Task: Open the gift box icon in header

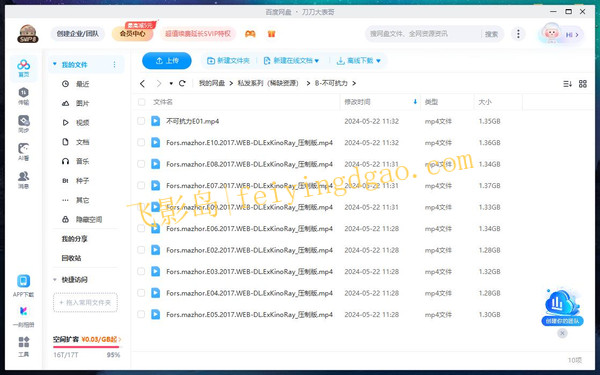Action: pyautogui.click(x=271, y=34)
